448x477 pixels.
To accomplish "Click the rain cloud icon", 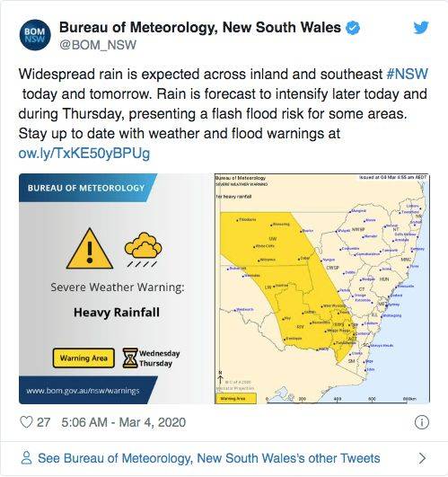I will [143, 249].
